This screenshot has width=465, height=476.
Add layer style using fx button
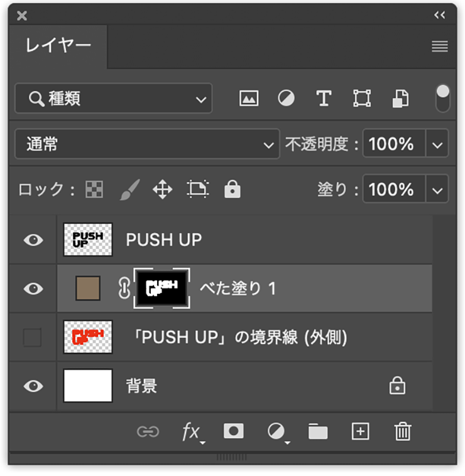click(192, 432)
